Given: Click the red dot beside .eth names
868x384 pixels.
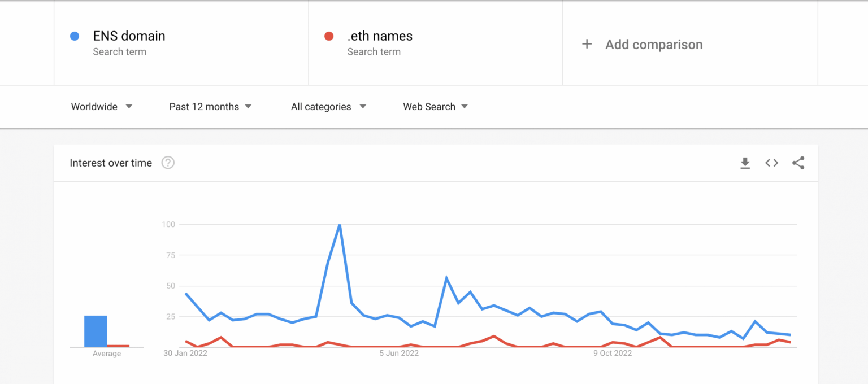Looking at the screenshot, I should [x=328, y=36].
